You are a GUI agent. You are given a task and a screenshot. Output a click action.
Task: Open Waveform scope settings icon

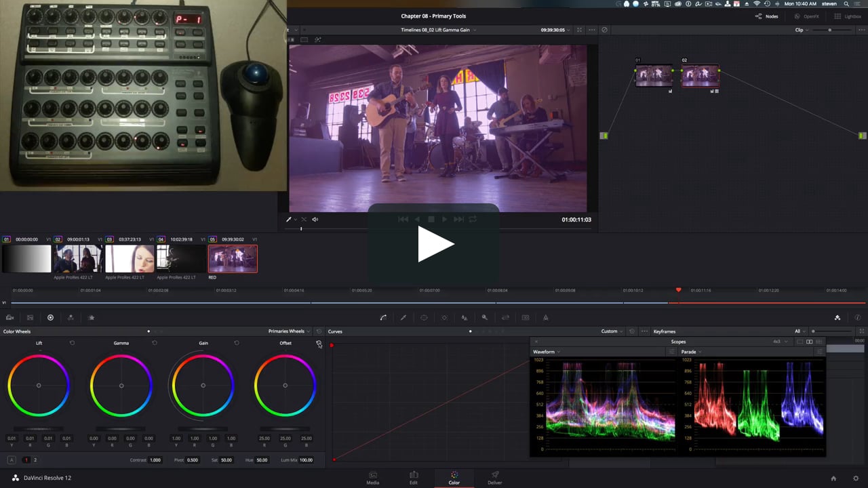tap(672, 352)
